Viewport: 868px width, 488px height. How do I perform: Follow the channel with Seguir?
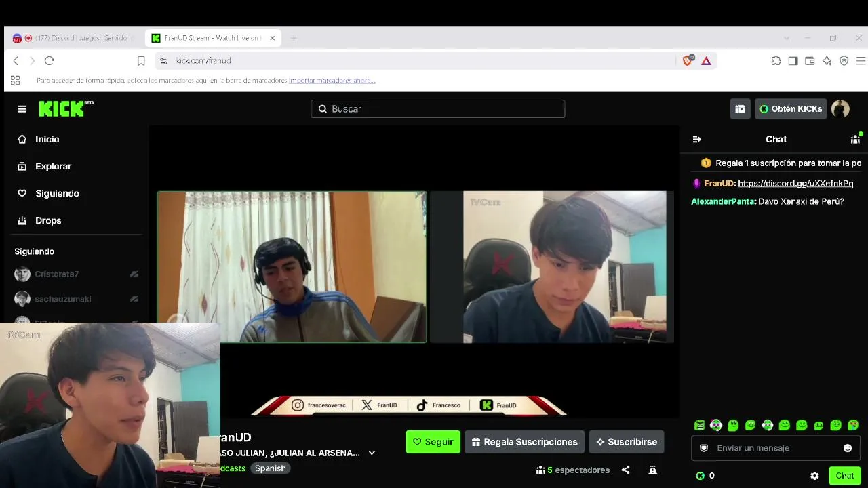433,442
